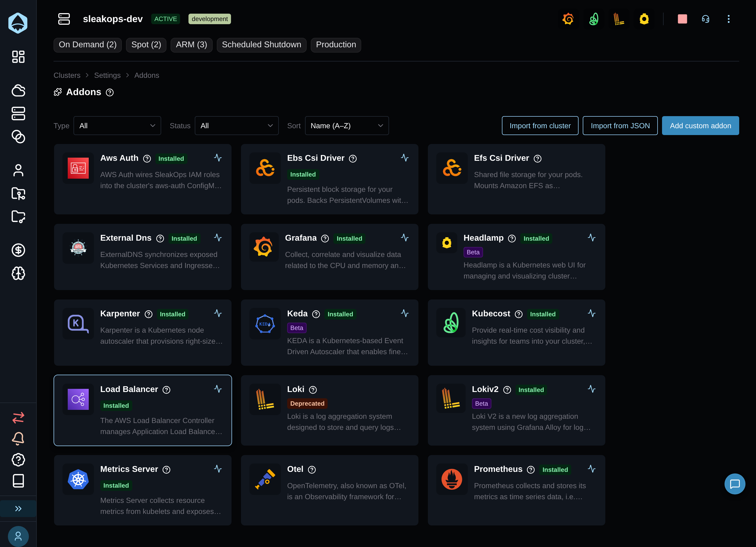Click Import from JSON button
The image size is (756, 547).
[620, 126]
